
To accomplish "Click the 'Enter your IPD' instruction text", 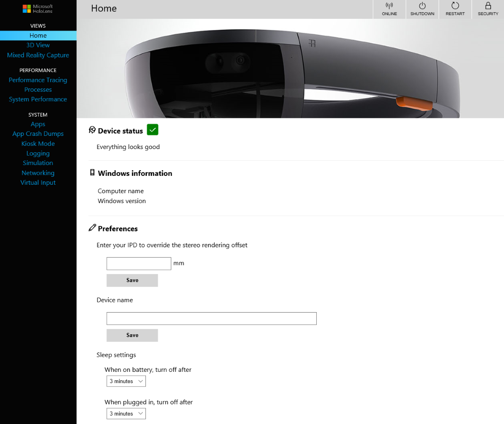I will coord(172,245).
